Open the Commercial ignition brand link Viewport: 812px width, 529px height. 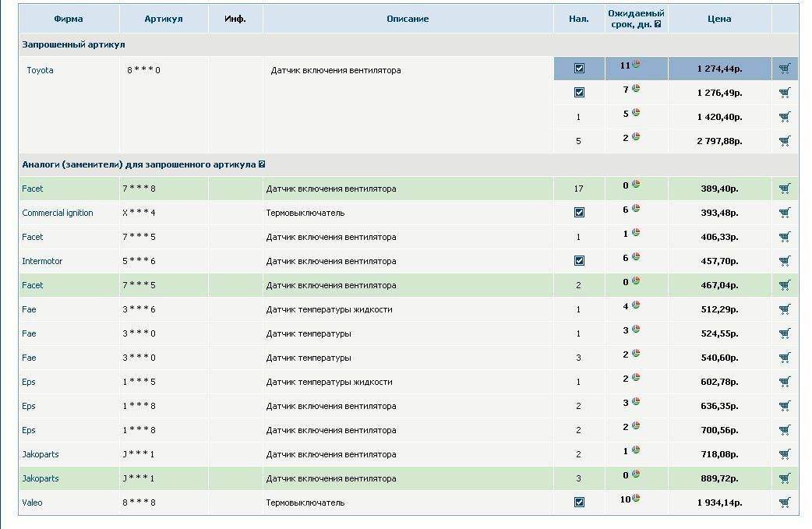click(x=57, y=213)
